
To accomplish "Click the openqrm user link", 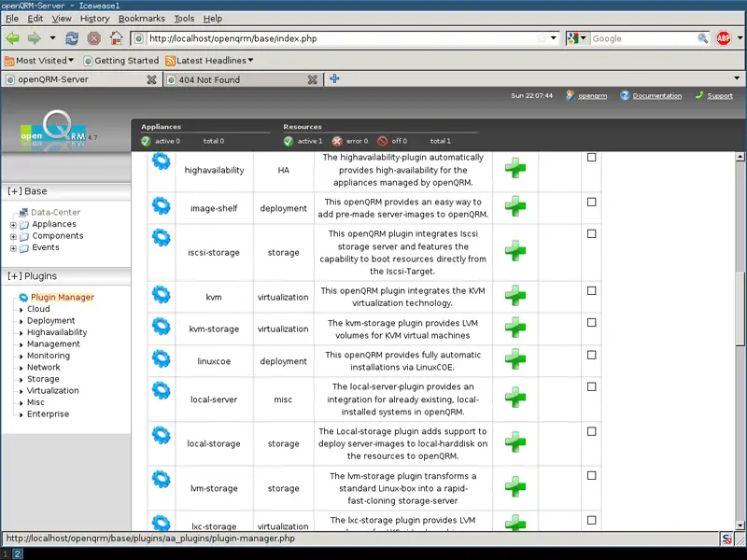I will [593, 96].
